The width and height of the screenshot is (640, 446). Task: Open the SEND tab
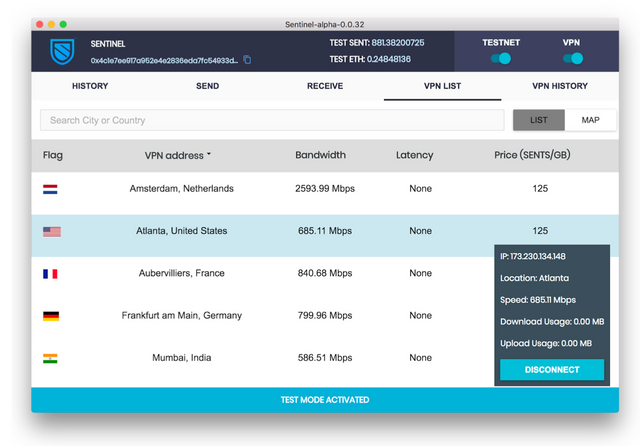207,86
